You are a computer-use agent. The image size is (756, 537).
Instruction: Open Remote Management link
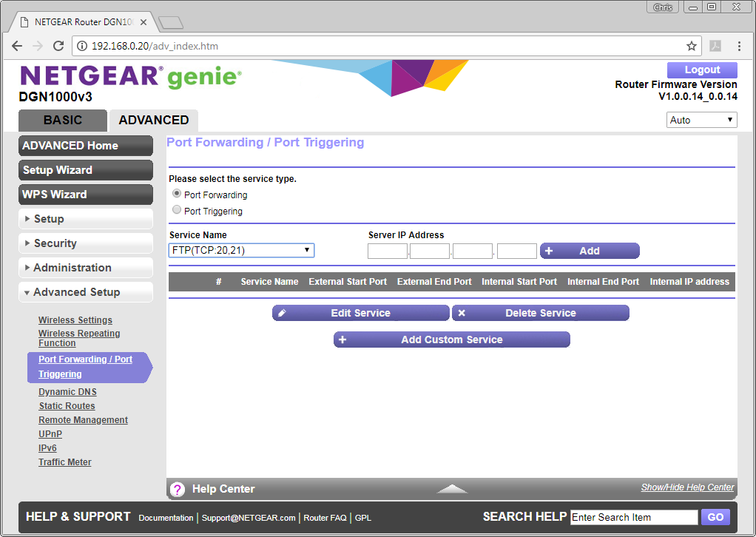[83, 420]
